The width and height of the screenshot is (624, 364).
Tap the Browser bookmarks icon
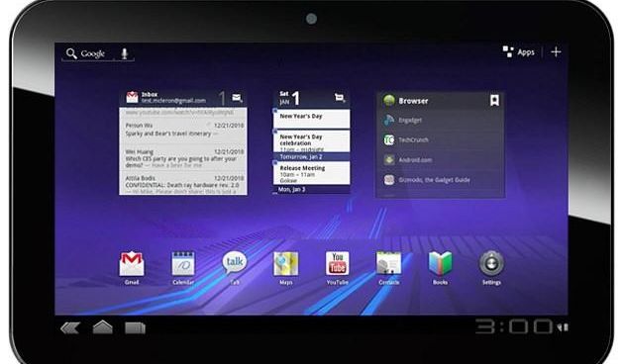(494, 101)
